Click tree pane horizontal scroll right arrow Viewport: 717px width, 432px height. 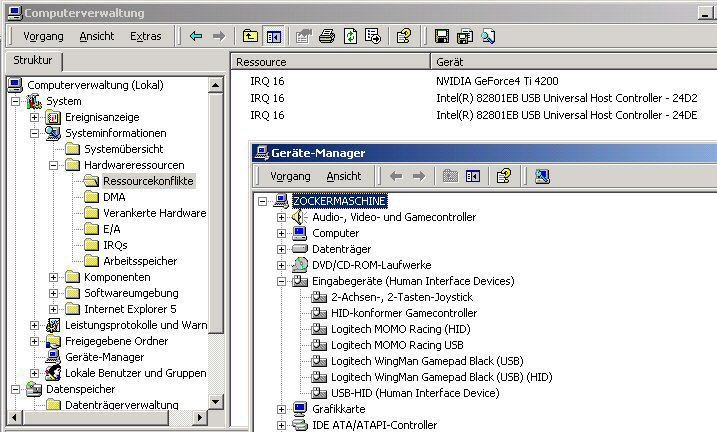(x=199, y=417)
